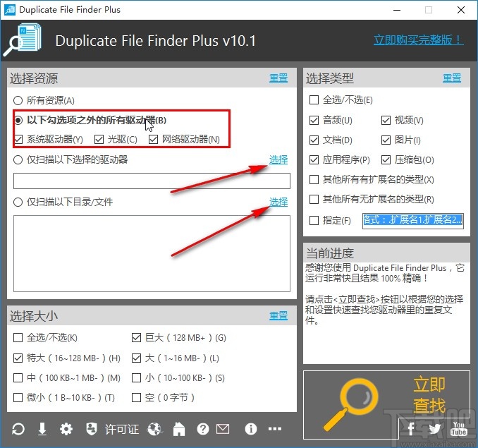Click the info icon
This screenshot has height=448, width=478.
250,429
